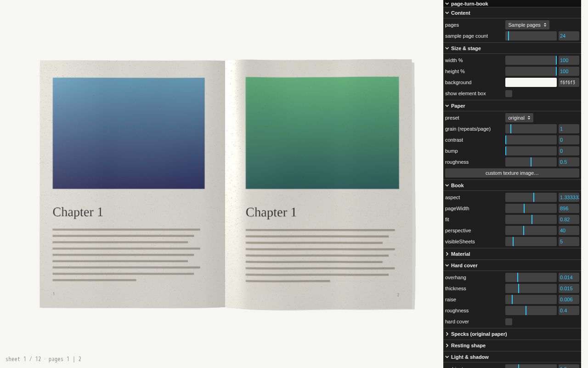Adjust the Hard cover roughness slider
The image size is (588, 368).
[531, 310]
